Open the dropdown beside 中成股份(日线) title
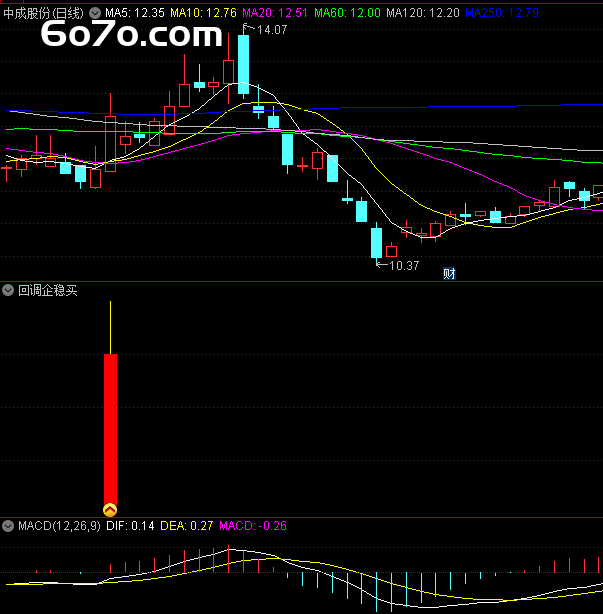 click(x=95, y=13)
